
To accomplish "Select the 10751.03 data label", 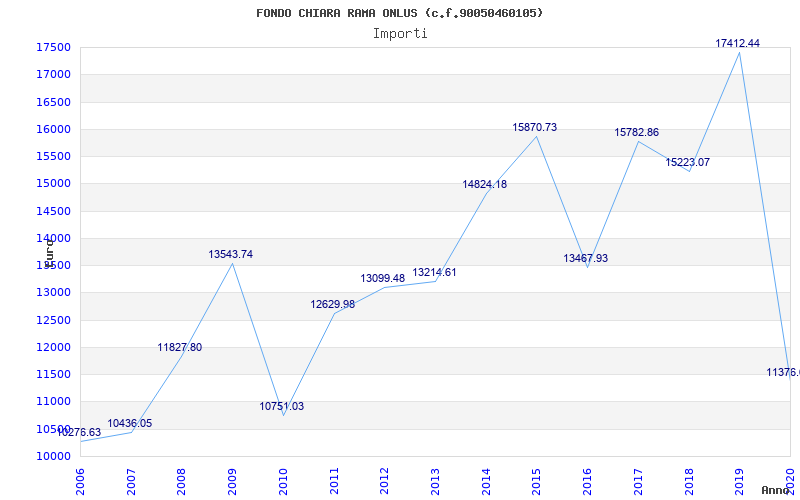I will pyautogui.click(x=282, y=407).
